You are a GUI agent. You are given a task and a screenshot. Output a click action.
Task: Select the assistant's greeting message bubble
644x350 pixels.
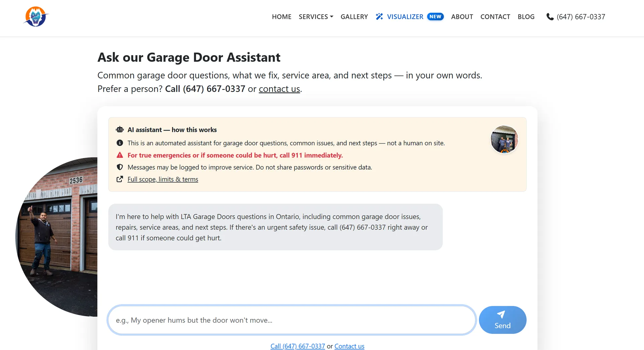point(275,227)
